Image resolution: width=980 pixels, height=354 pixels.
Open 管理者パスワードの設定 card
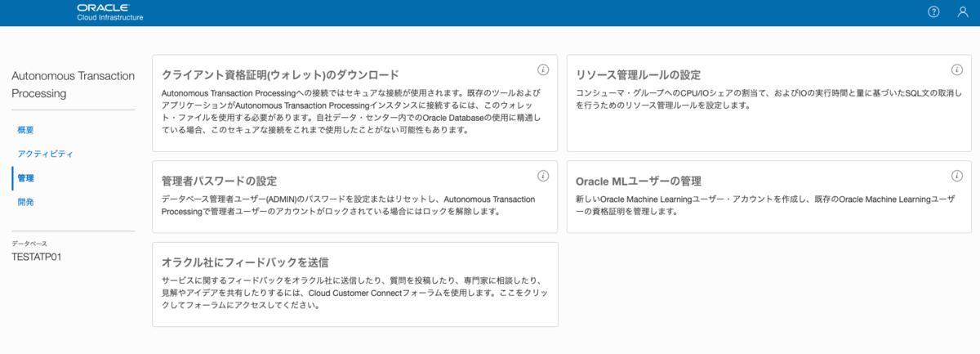(355, 197)
